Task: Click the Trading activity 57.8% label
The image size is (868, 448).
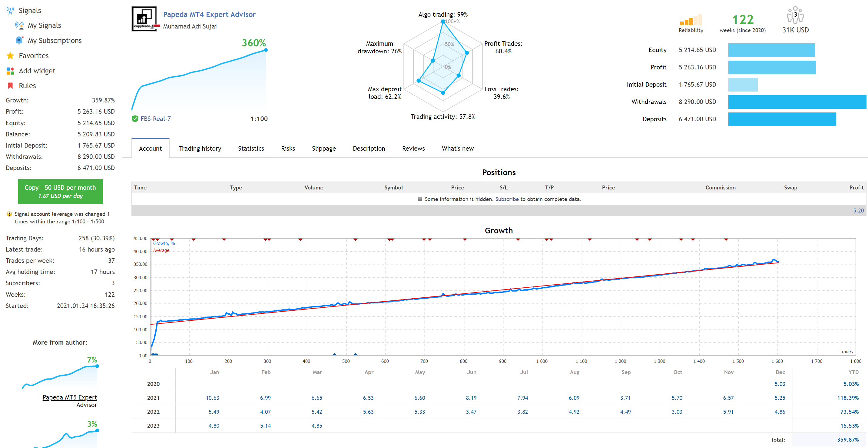Action: [443, 117]
